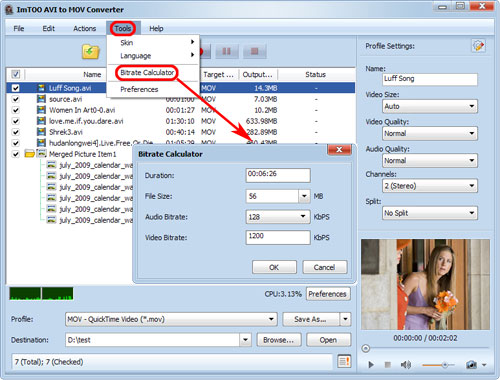Toggle the select-all checkbox in list header

tap(16, 74)
